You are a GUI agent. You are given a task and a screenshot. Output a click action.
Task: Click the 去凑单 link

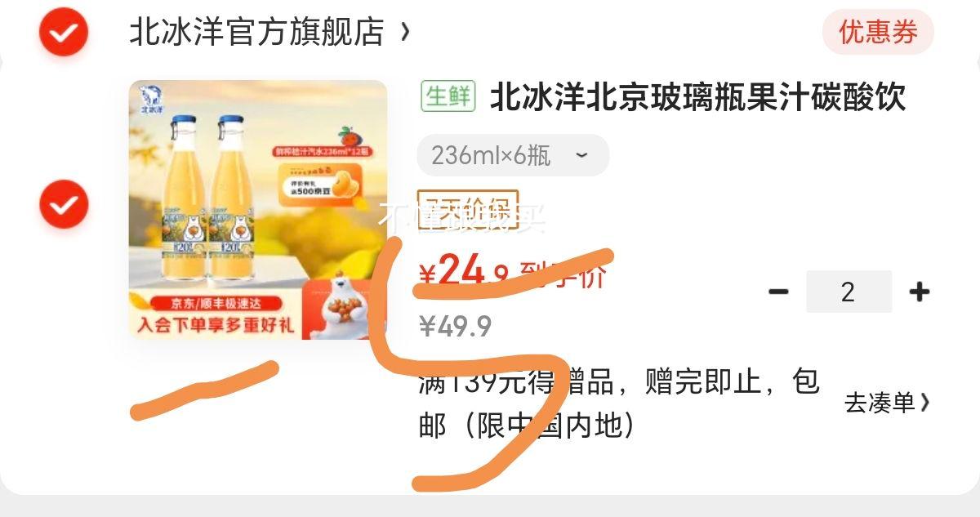pos(880,403)
